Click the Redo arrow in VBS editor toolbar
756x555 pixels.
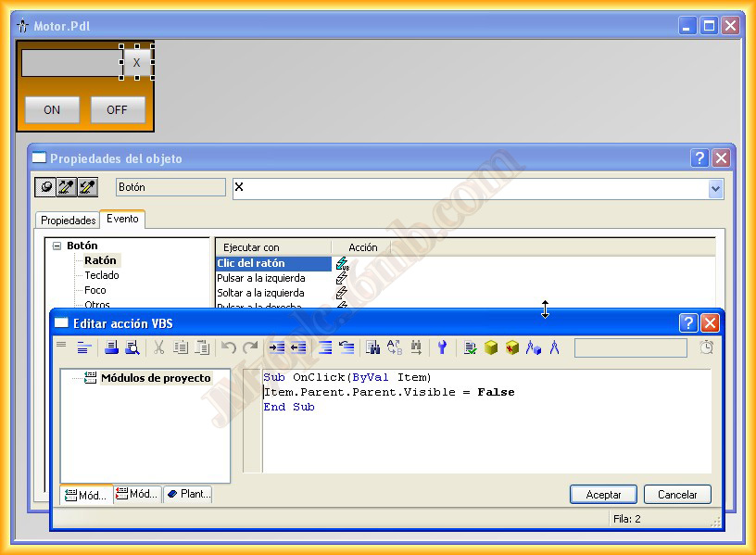click(250, 347)
